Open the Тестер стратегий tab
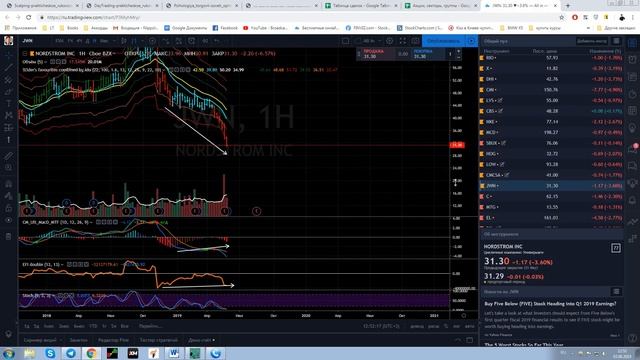The width and height of the screenshot is (640, 360). 158,340
